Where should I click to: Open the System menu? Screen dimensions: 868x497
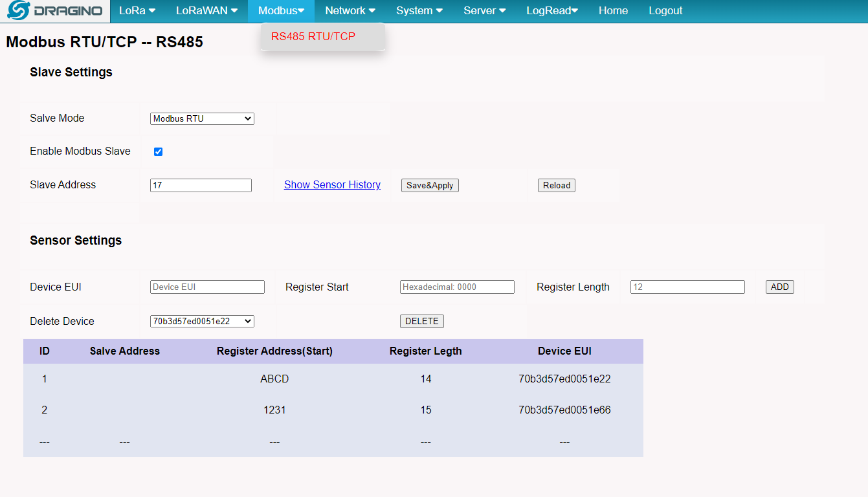pos(419,11)
